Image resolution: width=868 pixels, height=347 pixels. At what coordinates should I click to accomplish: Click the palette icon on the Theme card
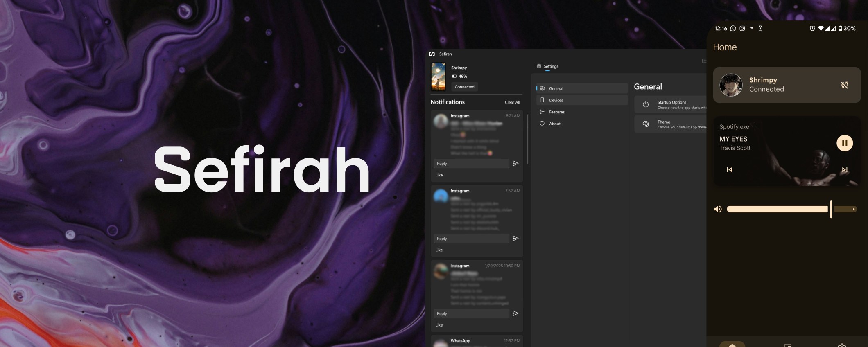646,124
